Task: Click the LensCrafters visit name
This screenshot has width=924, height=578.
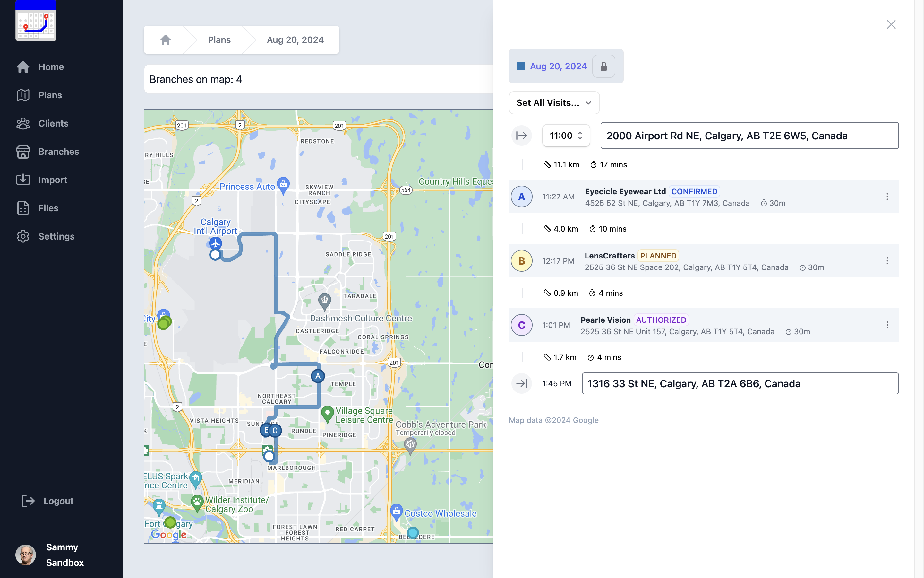Action: 609,256
